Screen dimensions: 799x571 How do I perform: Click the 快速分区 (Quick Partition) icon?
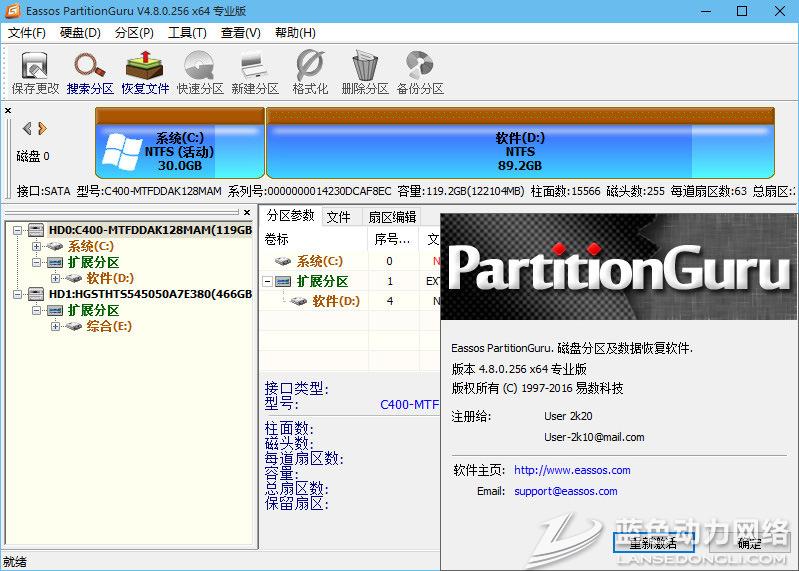[x=200, y=73]
